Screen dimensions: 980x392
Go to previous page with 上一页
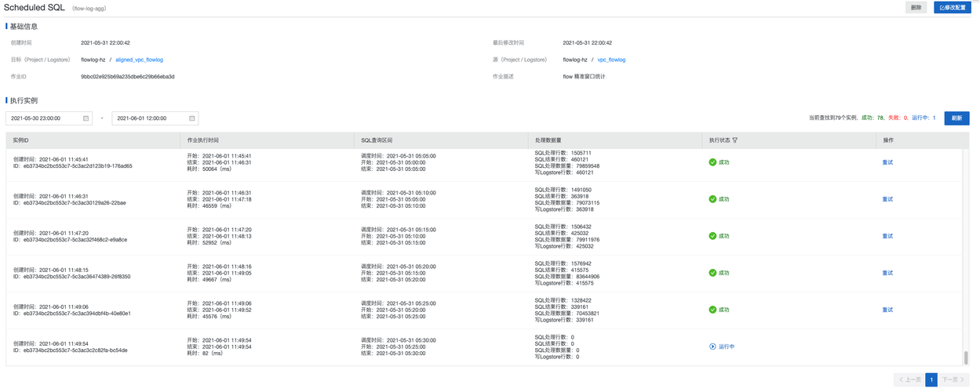pyautogui.click(x=909, y=379)
